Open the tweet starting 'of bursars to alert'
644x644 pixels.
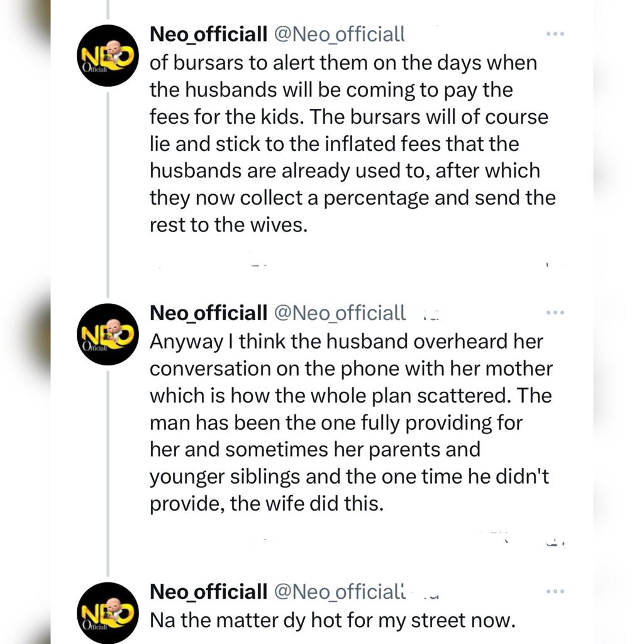pyautogui.click(x=352, y=145)
